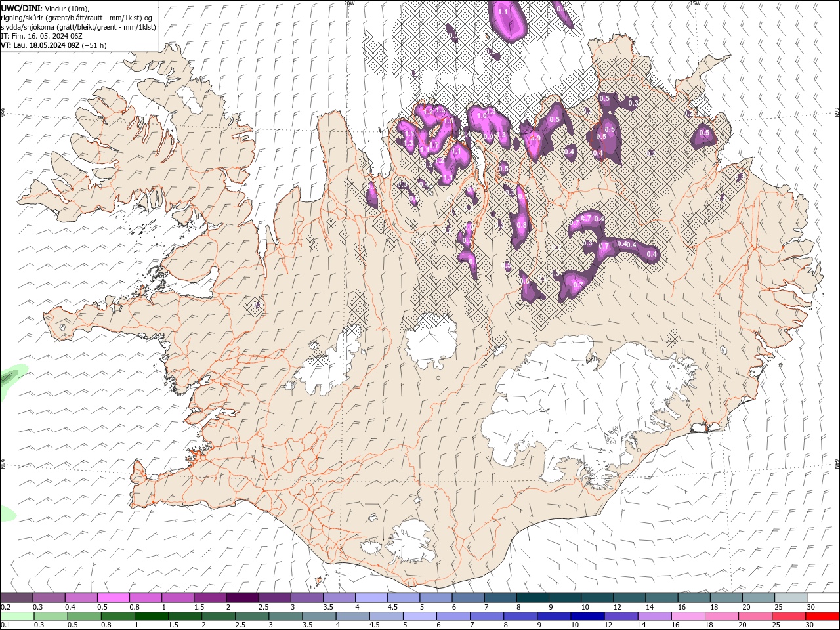Click the '20W' longitude label
The image size is (840, 630).
coord(349,3)
